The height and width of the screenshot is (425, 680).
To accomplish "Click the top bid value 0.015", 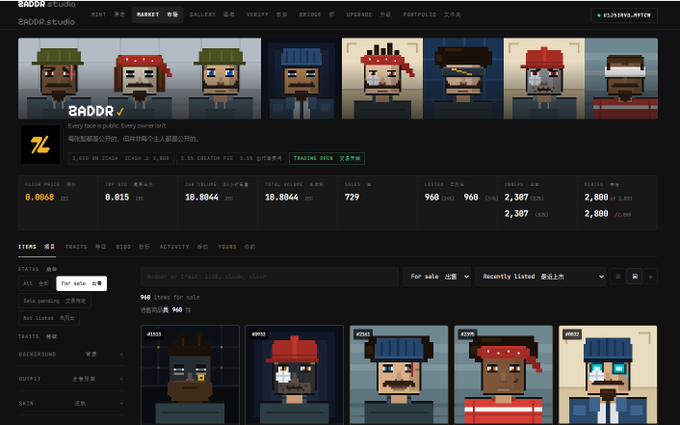I will pos(117,197).
